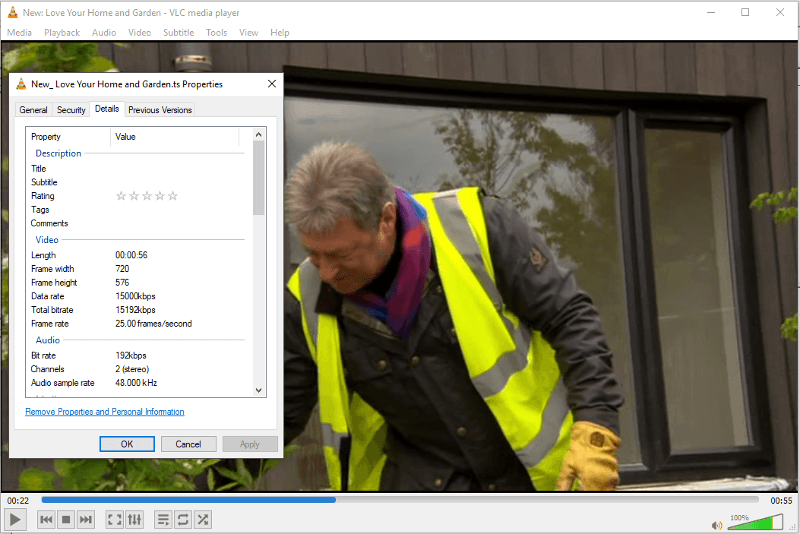Click Audio sample rate value 48.000 kHz
This screenshot has height=534, width=800.
click(x=136, y=383)
